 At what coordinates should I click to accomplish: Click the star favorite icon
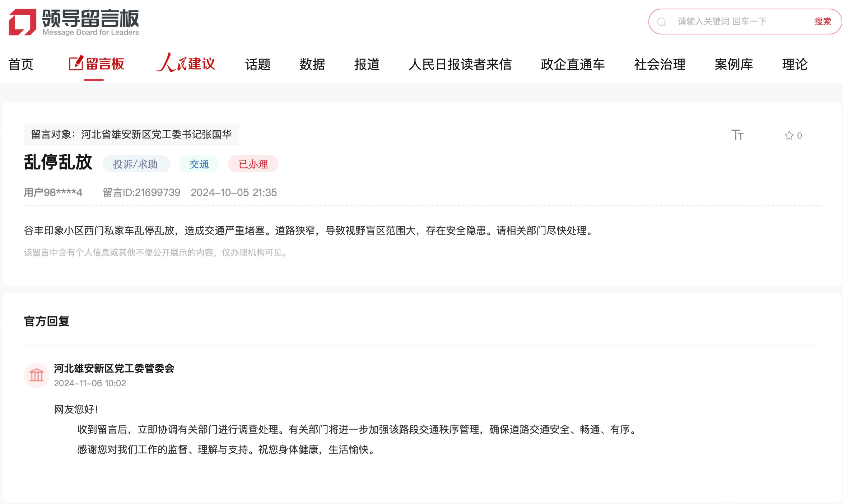click(x=789, y=136)
